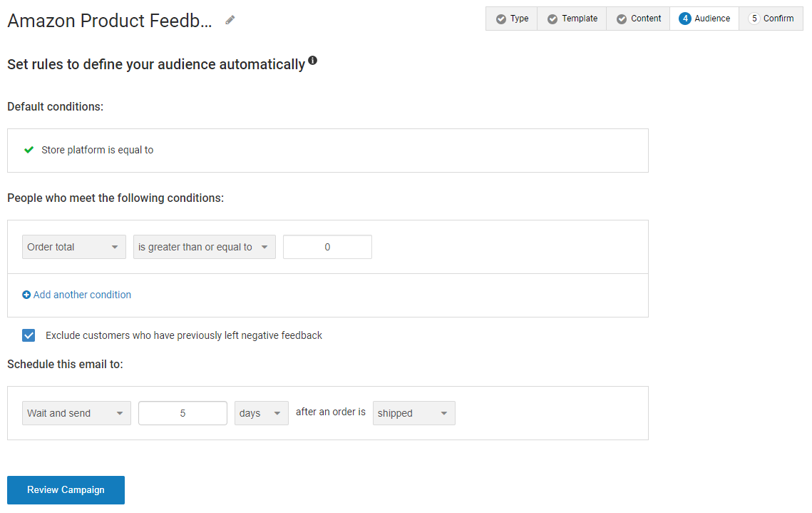The image size is (812, 513).
Task: Click the green checkmark on Store platform condition
Action: (x=29, y=150)
